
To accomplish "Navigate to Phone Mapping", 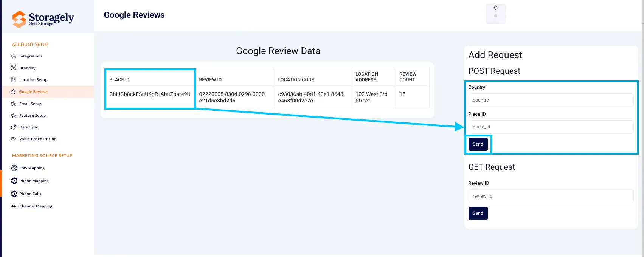I will pyautogui.click(x=34, y=181).
